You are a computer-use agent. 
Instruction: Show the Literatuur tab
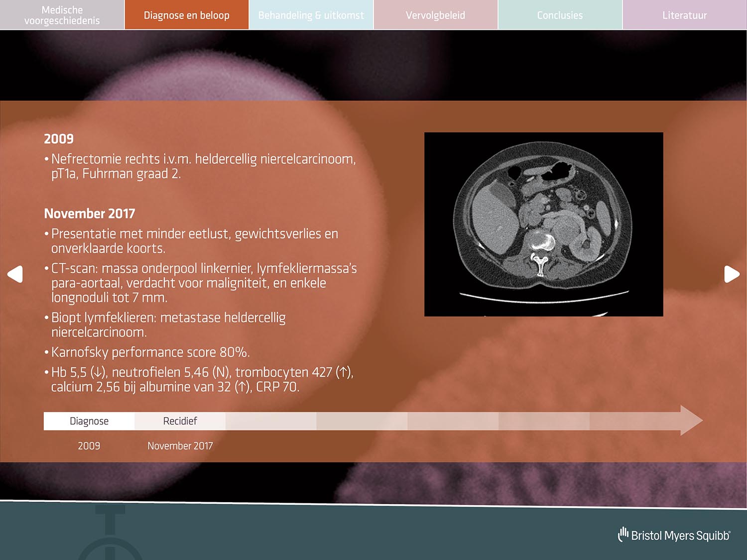(x=684, y=15)
